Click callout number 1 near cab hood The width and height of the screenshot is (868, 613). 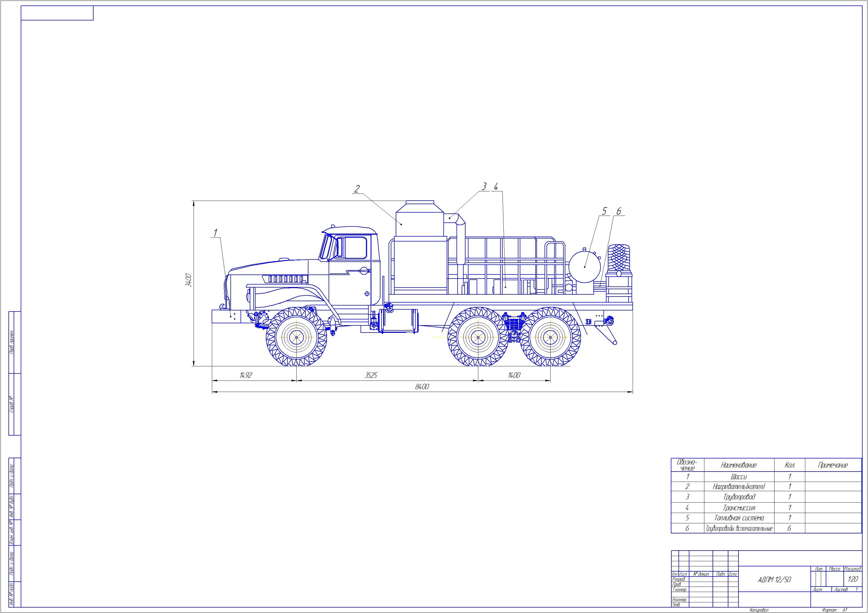(215, 233)
